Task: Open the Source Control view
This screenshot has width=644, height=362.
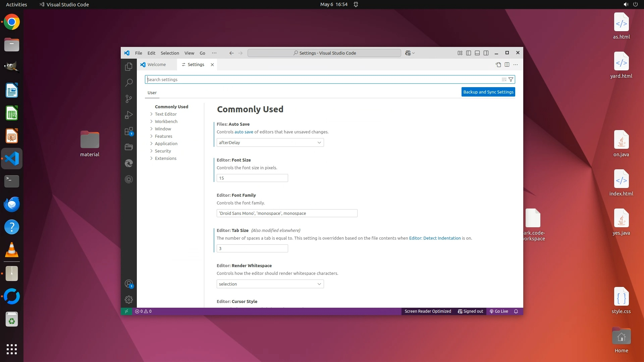Action: (x=128, y=99)
